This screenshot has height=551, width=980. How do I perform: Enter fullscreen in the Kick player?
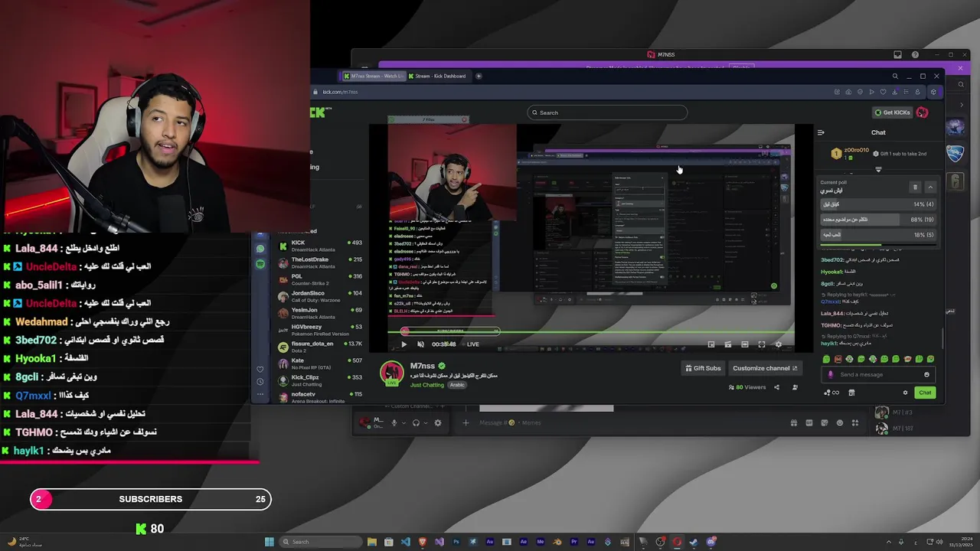(x=762, y=344)
